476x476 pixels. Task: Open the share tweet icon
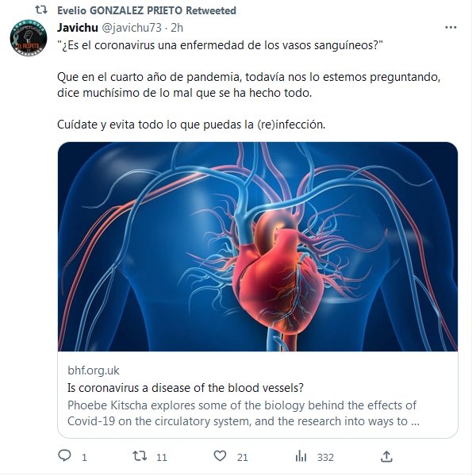click(386, 456)
